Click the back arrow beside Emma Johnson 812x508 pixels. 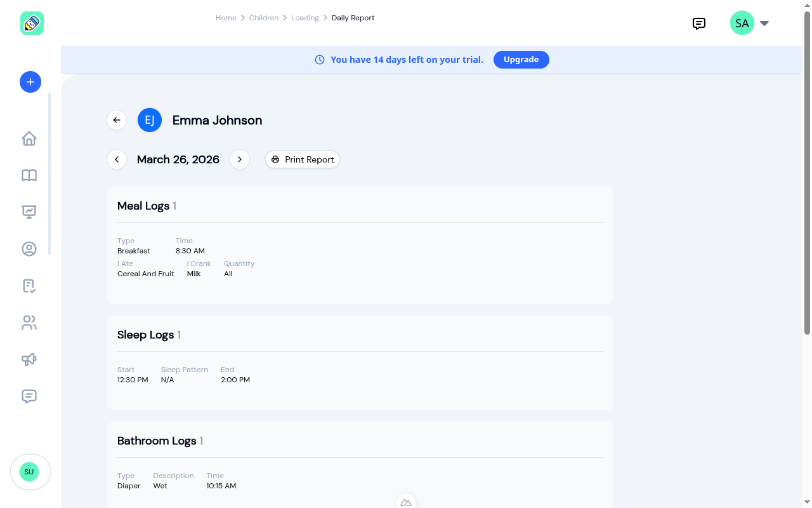click(117, 120)
